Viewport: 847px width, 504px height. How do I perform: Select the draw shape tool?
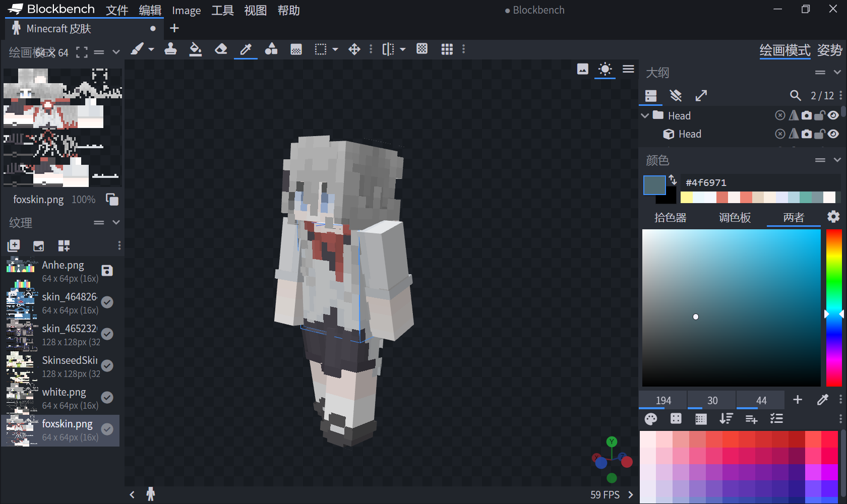(271, 49)
